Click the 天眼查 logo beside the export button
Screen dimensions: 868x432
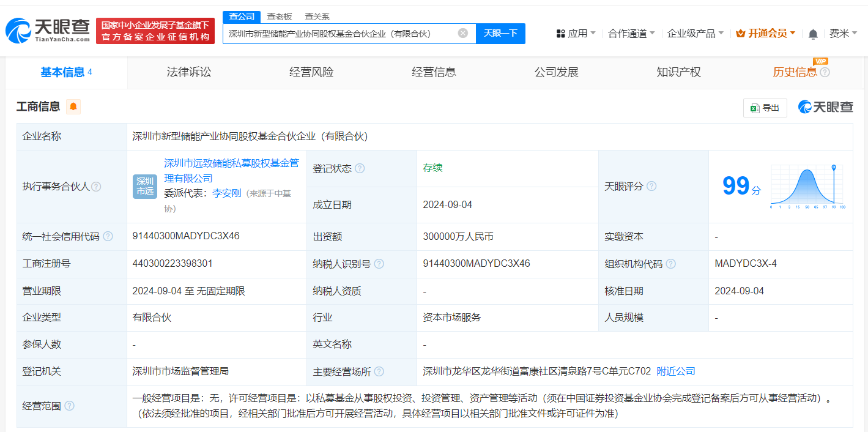point(825,106)
